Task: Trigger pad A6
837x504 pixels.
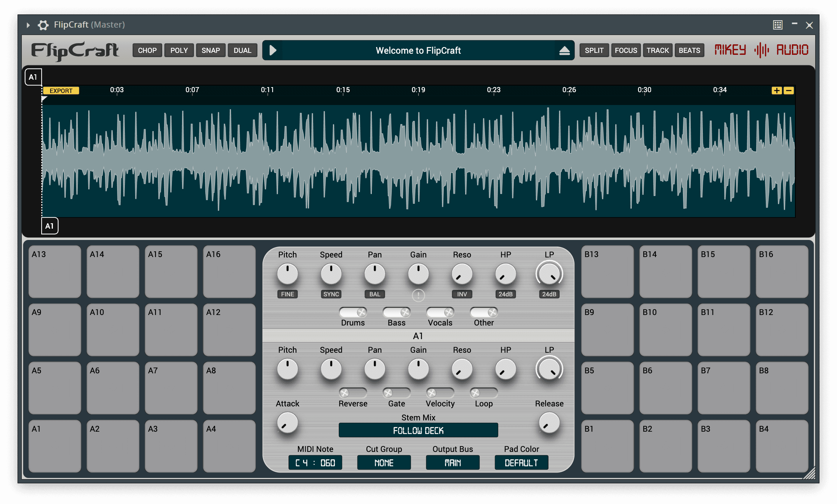Action: 113,388
